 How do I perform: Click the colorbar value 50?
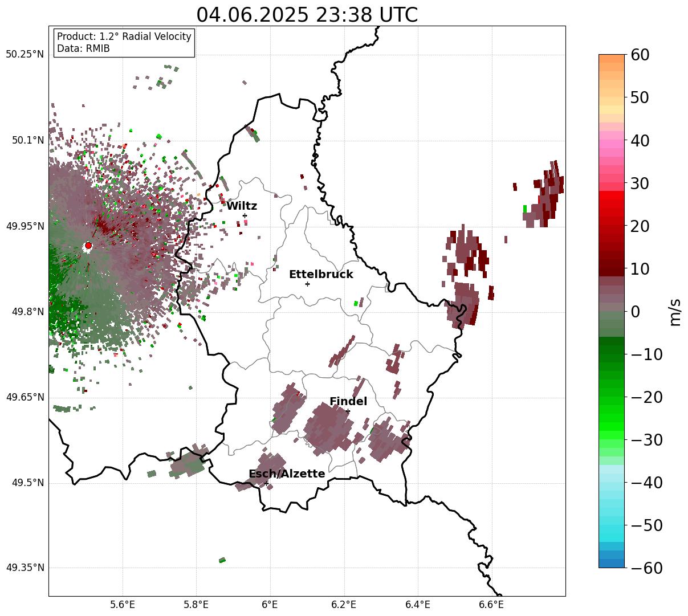(x=640, y=97)
